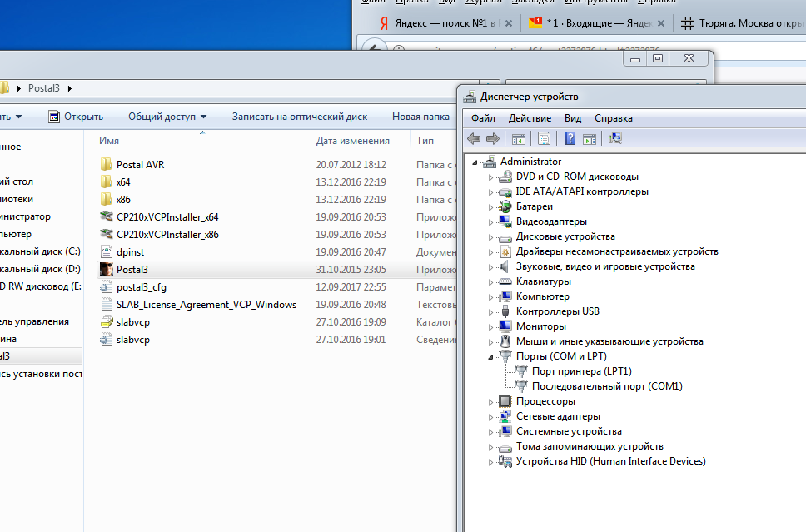The height and width of the screenshot is (532, 806).
Task: Click the Postal3 application file icon
Action: click(107, 270)
